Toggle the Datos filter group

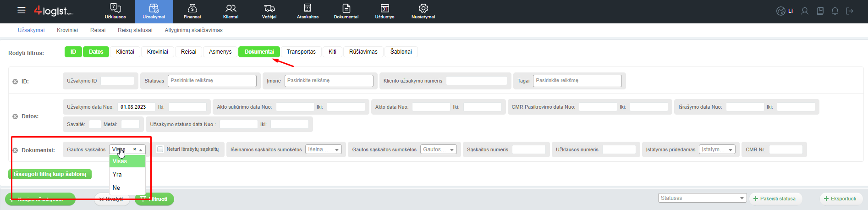96,52
